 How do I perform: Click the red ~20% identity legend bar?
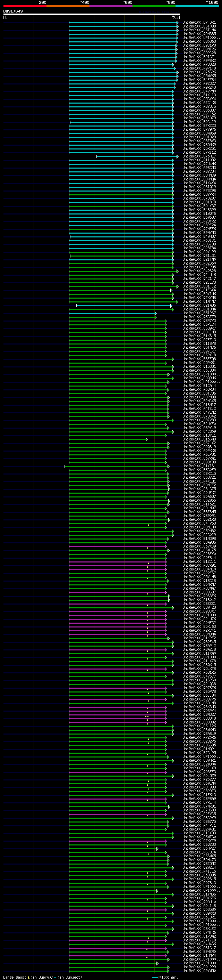[x=25, y=6]
